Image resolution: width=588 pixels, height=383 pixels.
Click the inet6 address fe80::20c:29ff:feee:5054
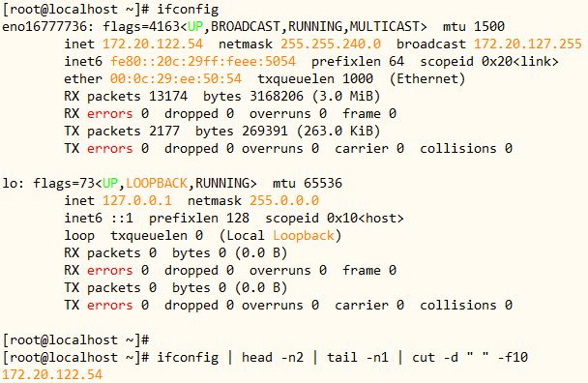pos(203,62)
